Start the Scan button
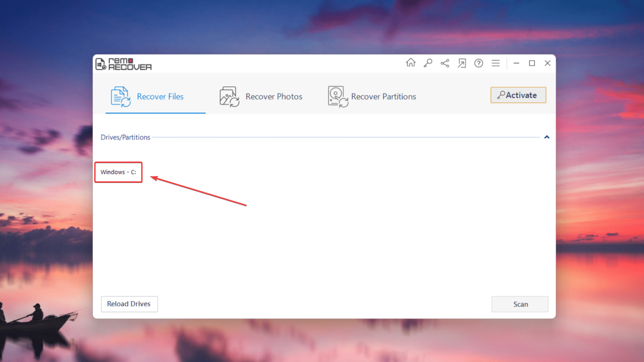The image size is (644, 362). (x=520, y=304)
